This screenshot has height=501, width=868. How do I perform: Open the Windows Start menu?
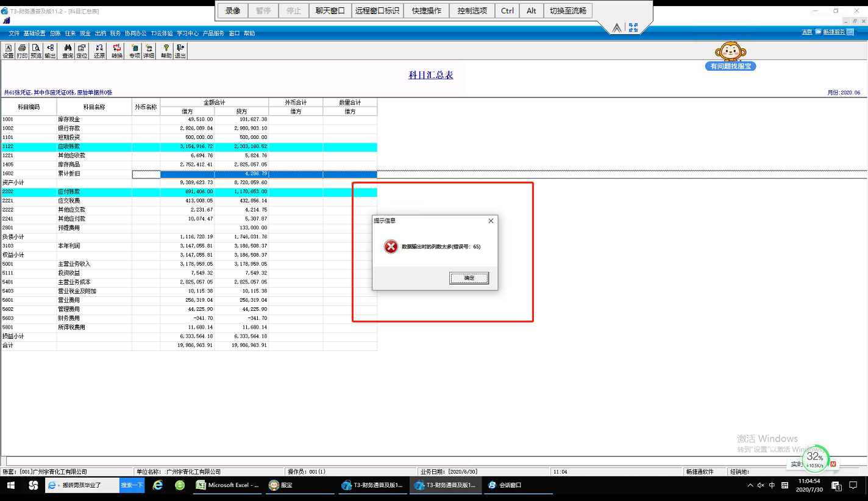[x=11, y=485]
